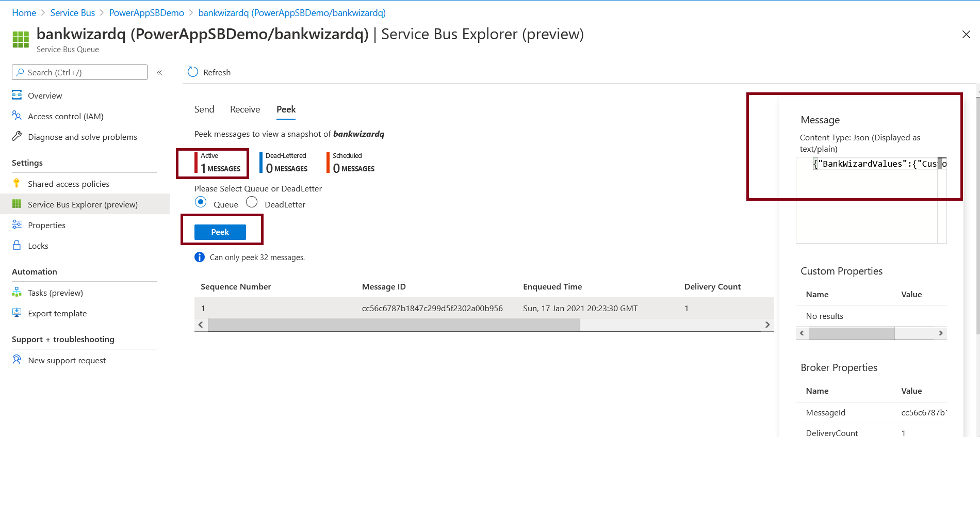Click the search input field
The width and height of the screenshot is (980, 515).
(x=80, y=72)
